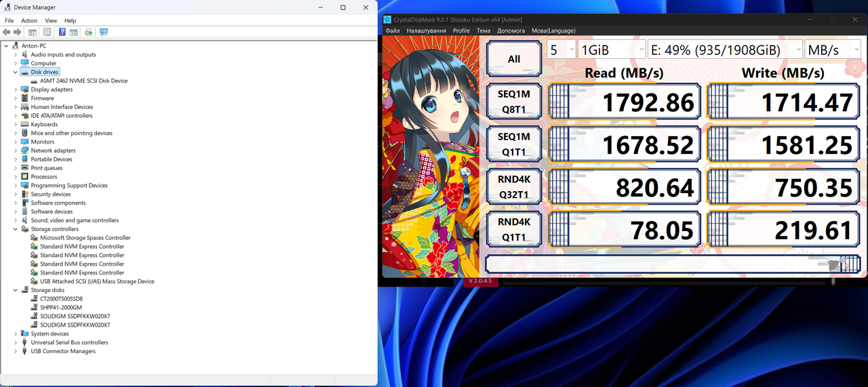Select CT2000T500SSD8 under Storage disks
Screen dimensions: 868x387
pos(61,299)
